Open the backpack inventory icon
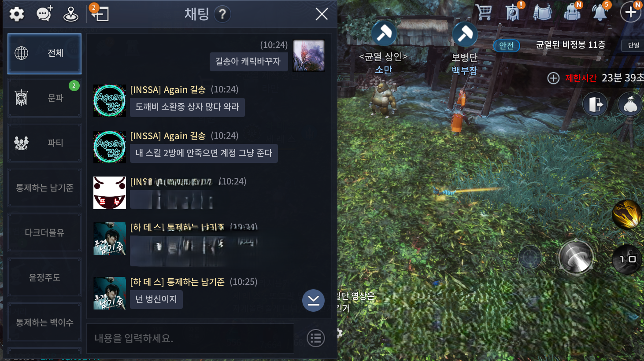Screen dimensions: 644x361 (x=572, y=12)
